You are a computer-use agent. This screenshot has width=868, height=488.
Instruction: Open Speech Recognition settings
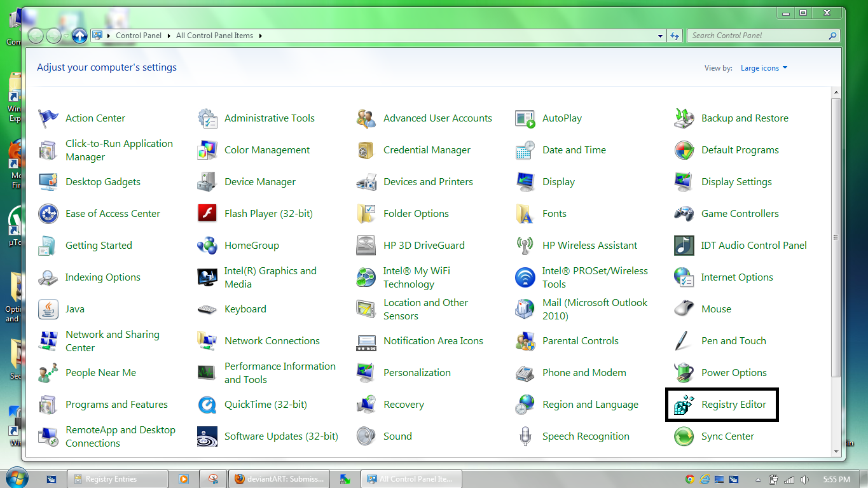[585, 436]
